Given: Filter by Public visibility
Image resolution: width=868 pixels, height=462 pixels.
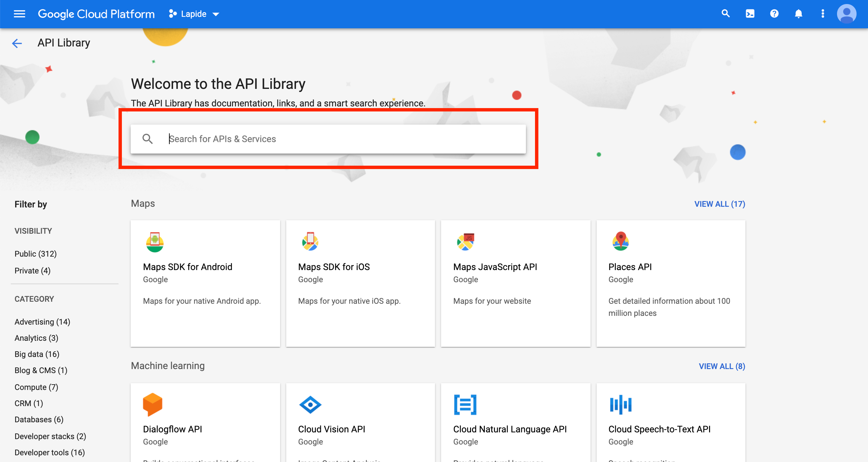Looking at the screenshot, I should pos(35,254).
